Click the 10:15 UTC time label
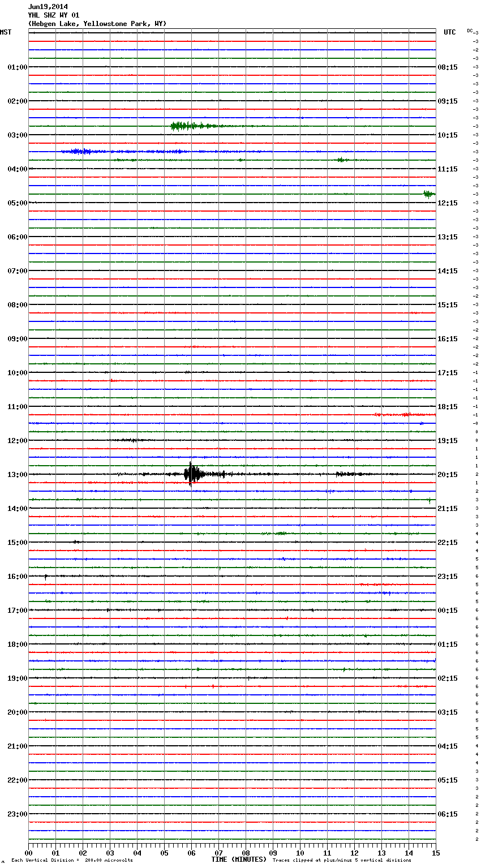481x868 pixels. point(448,135)
